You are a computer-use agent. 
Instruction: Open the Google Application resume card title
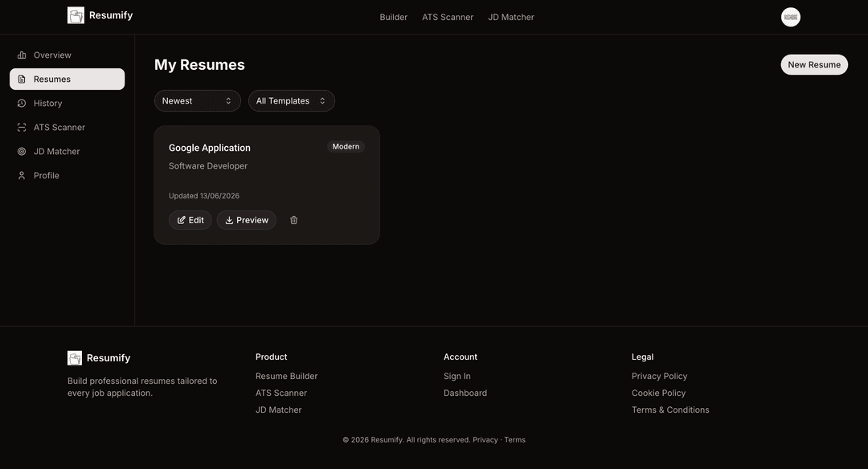[210, 148]
